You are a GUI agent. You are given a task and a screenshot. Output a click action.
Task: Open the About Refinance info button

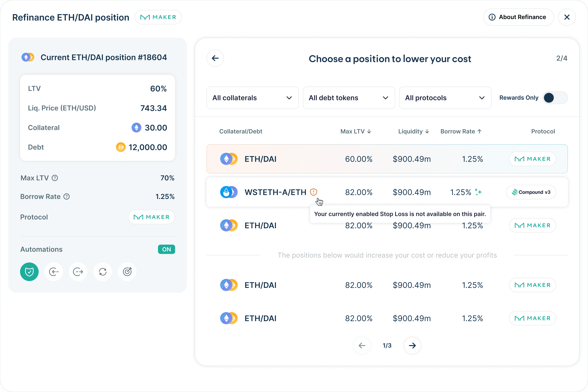[x=518, y=17]
